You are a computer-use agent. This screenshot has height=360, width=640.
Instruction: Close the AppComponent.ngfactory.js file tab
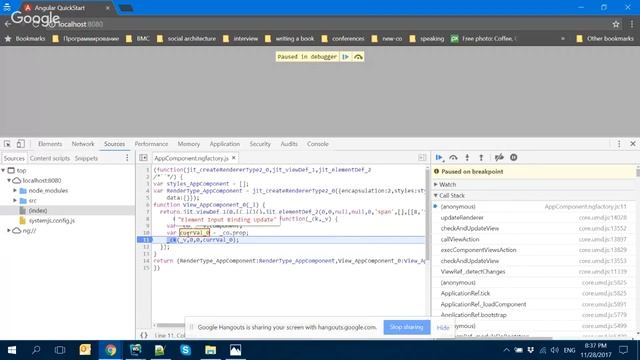point(233,158)
